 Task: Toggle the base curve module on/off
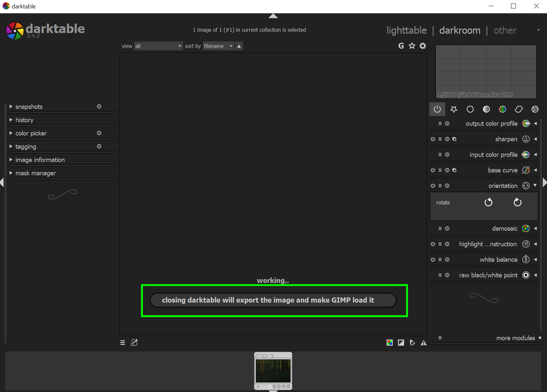pyautogui.click(x=433, y=170)
